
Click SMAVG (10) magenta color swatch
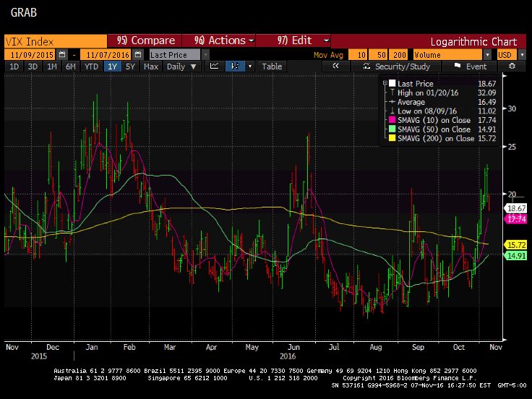[392, 120]
